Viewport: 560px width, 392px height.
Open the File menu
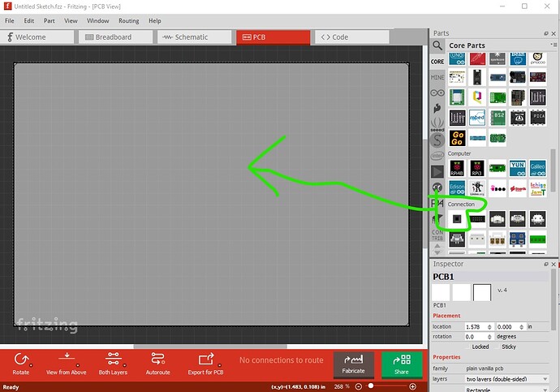click(10, 21)
